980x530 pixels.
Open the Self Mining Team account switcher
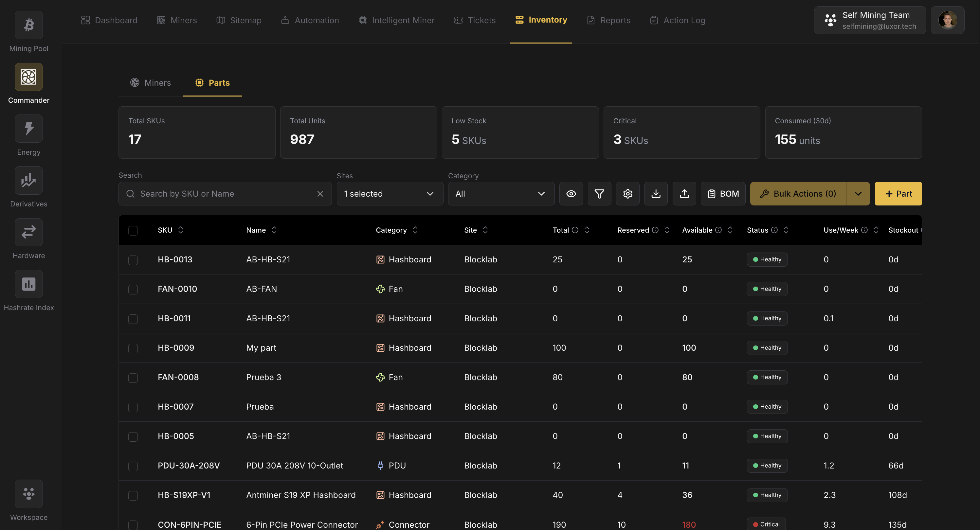[870, 20]
